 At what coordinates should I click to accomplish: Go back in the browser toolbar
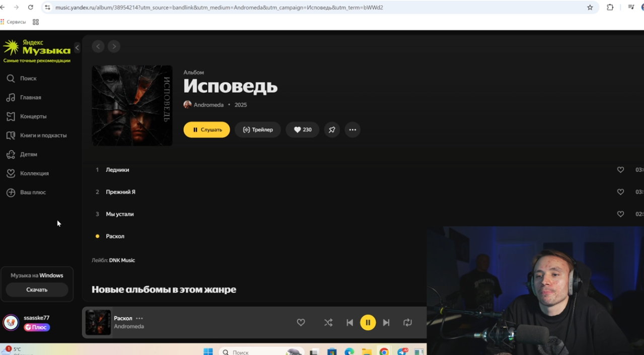(x=3, y=8)
